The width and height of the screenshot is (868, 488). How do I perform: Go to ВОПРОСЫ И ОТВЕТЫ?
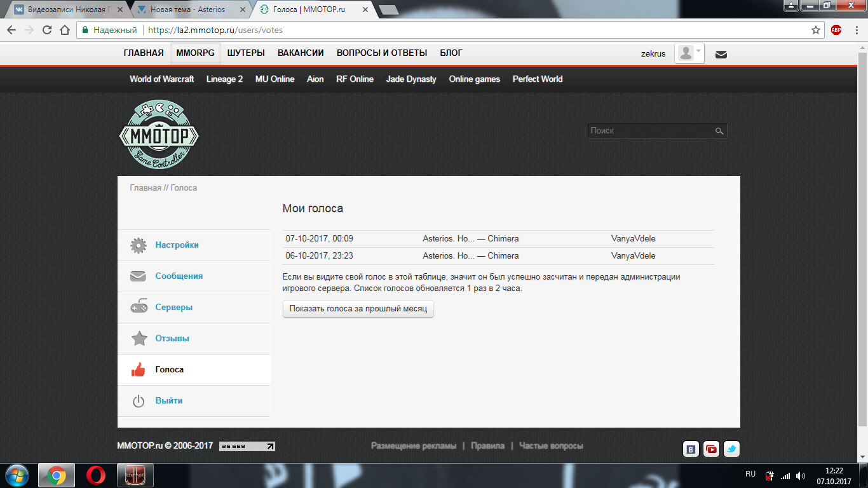(382, 53)
